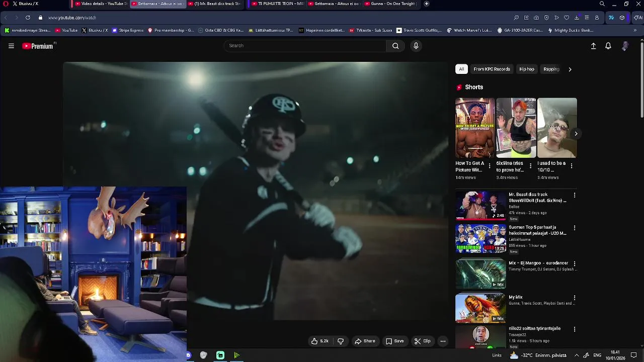Viewport: 644px width, 362px height.
Task: Open browser downloads icon
Action: click(577, 18)
